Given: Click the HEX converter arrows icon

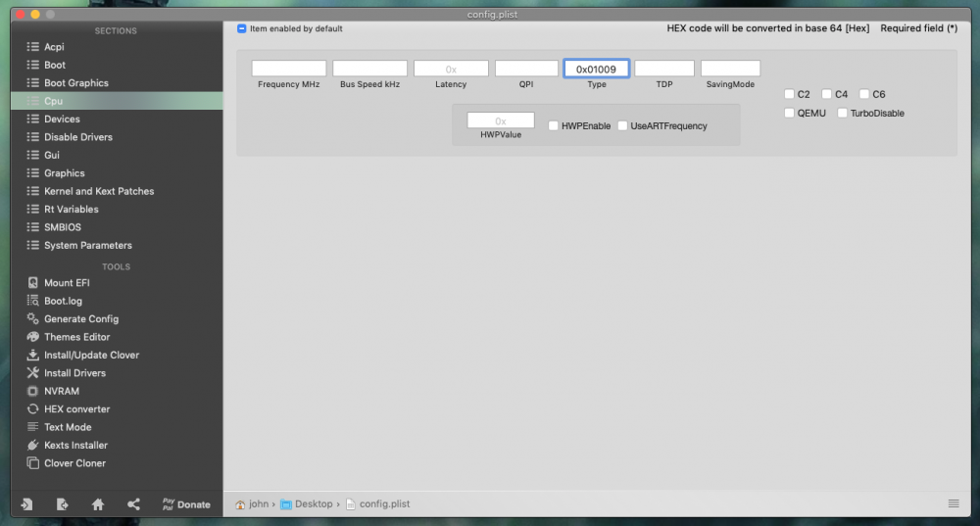Looking at the screenshot, I should [x=32, y=409].
